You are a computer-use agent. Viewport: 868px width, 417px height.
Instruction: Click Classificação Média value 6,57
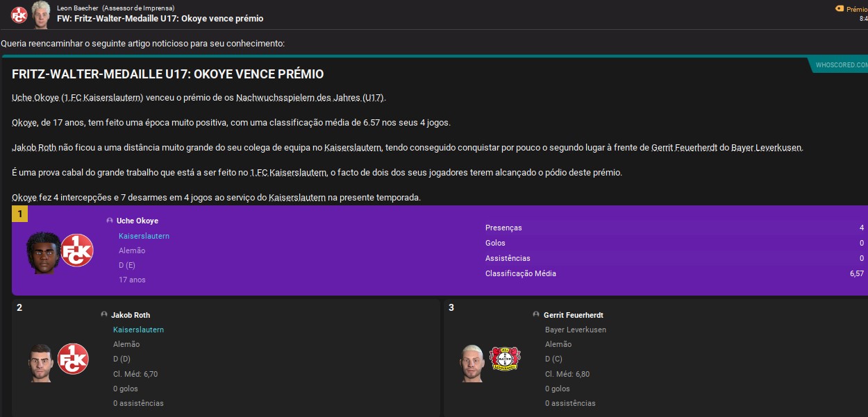(x=857, y=273)
